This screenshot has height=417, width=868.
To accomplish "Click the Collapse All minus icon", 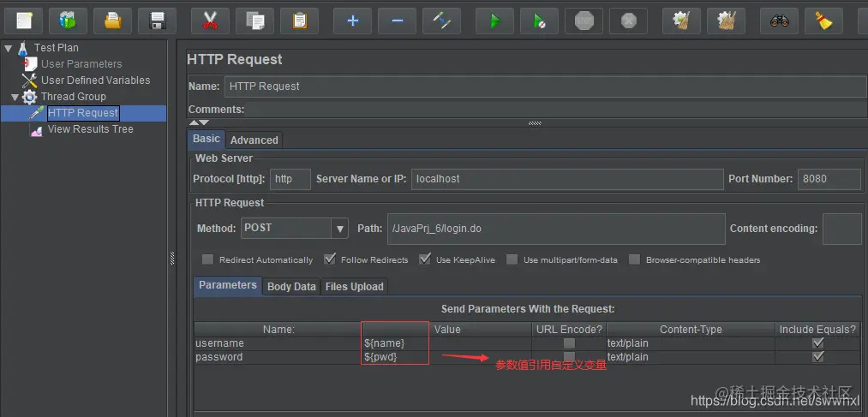I will 397,21.
